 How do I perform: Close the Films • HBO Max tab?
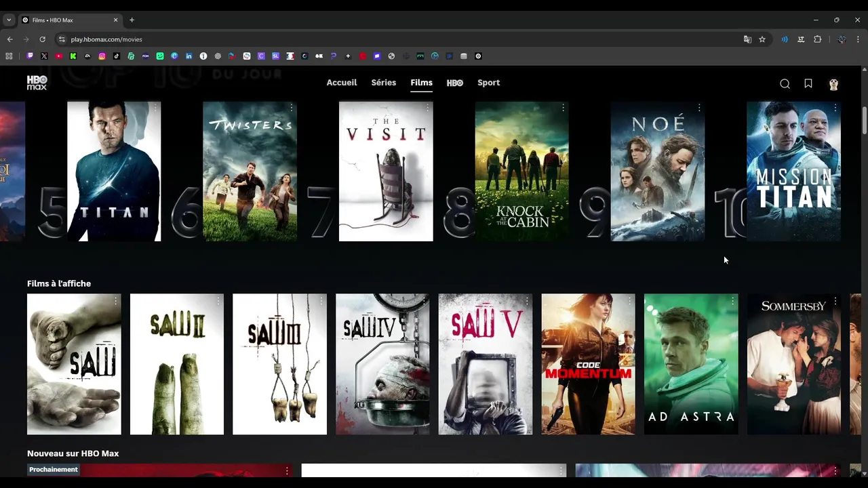click(116, 20)
